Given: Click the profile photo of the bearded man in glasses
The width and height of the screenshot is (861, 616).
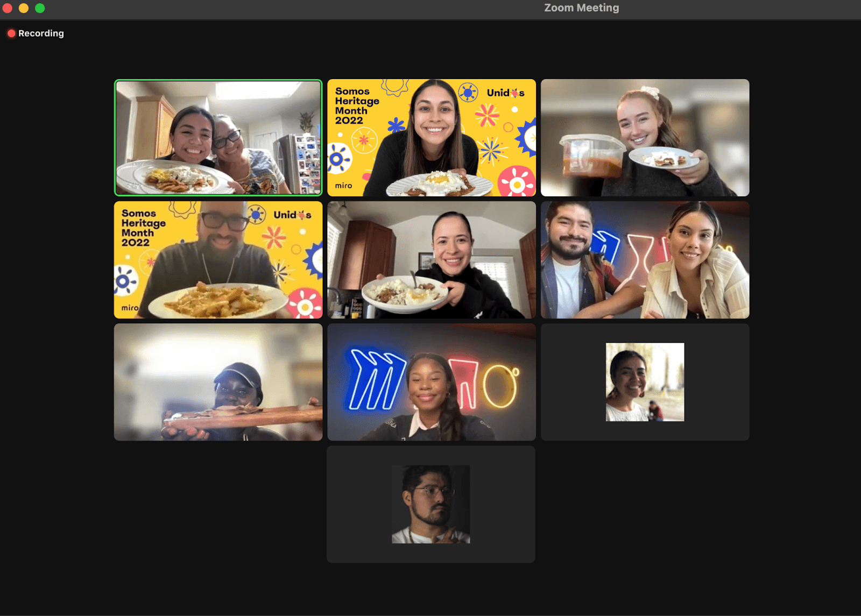Looking at the screenshot, I should point(430,504).
